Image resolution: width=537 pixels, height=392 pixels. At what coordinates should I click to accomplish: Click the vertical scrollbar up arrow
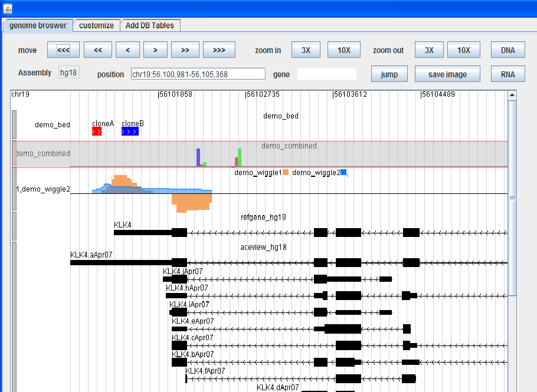pos(512,95)
